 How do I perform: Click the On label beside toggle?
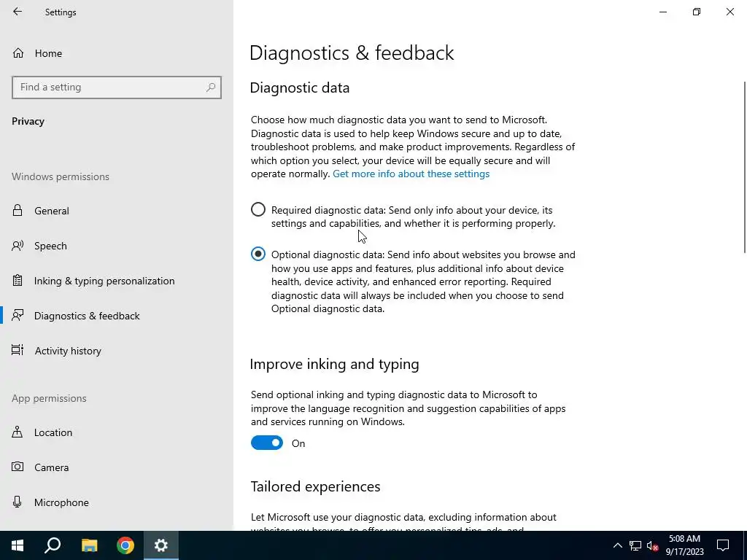298,443
